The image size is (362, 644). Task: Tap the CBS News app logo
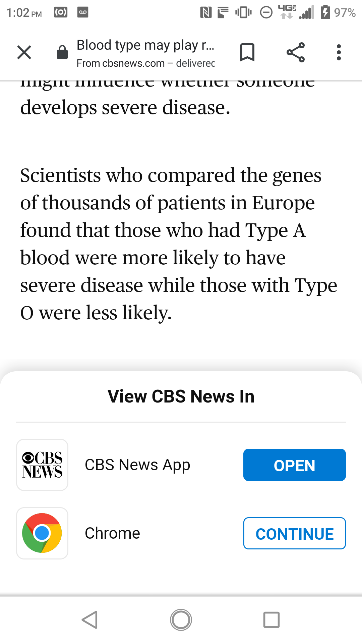click(x=42, y=465)
